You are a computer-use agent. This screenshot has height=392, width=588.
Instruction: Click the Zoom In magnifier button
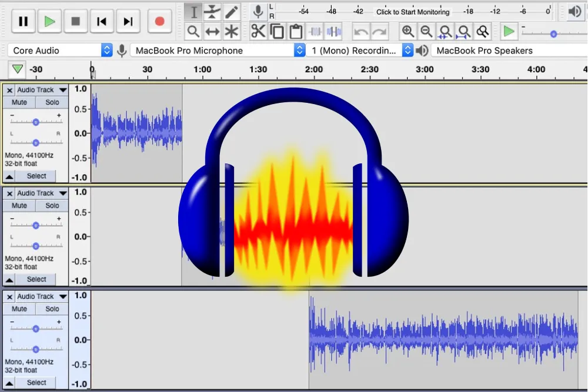(407, 31)
